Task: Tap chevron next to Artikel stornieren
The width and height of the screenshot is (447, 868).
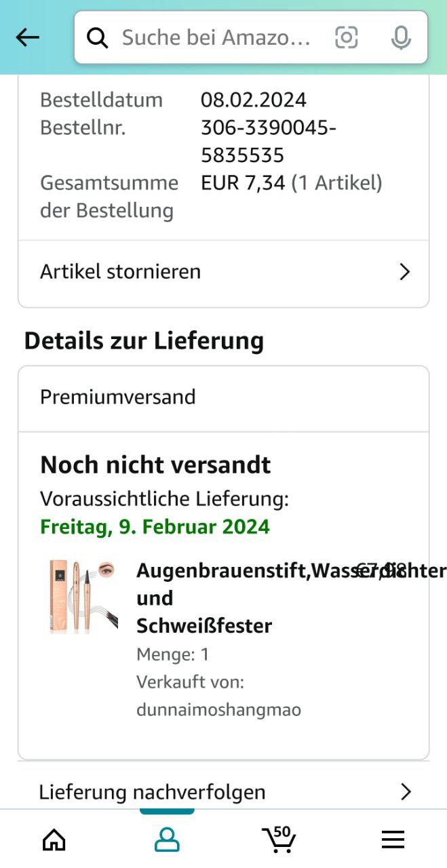Action: point(404,272)
